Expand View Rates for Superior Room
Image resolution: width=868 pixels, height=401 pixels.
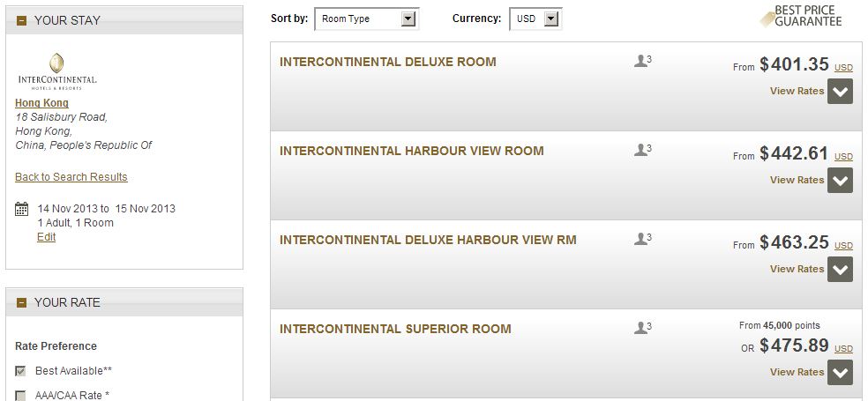coord(840,373)
